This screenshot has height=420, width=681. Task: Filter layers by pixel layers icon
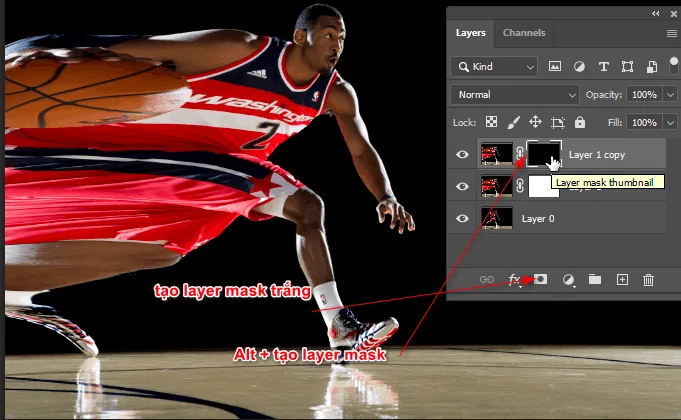[x=554, y=67]
